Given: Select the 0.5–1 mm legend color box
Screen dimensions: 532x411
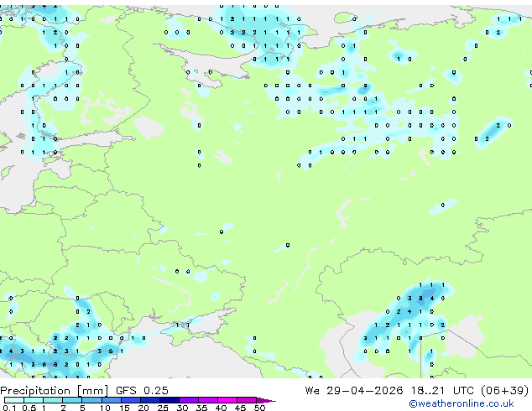Looking at the screenshot, I should (x=34, y=400).
